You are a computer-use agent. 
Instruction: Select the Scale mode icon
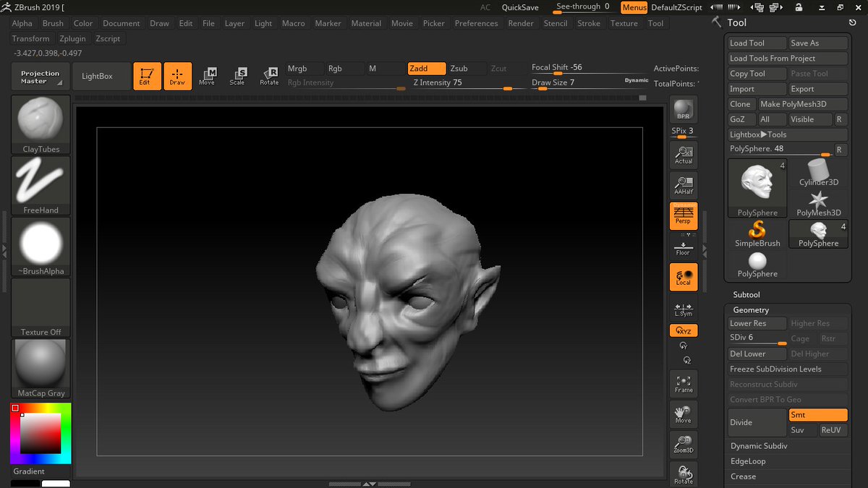click(x=237, y=76)
